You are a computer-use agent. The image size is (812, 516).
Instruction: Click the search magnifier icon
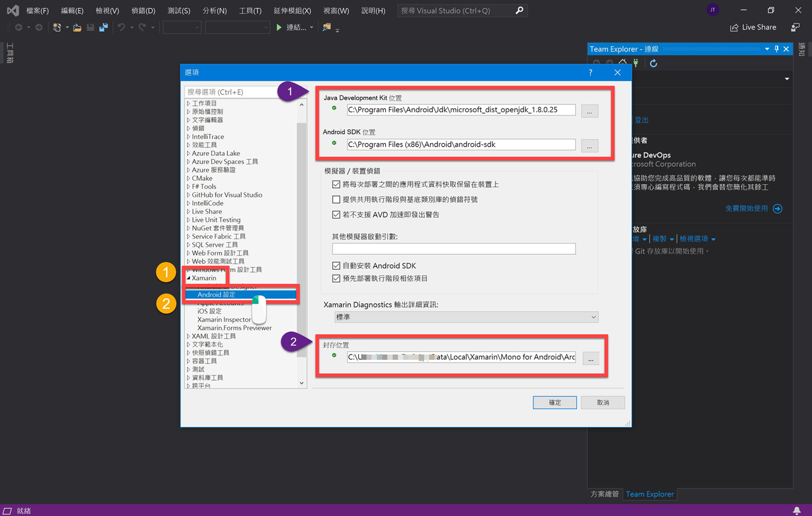(519, 10)
